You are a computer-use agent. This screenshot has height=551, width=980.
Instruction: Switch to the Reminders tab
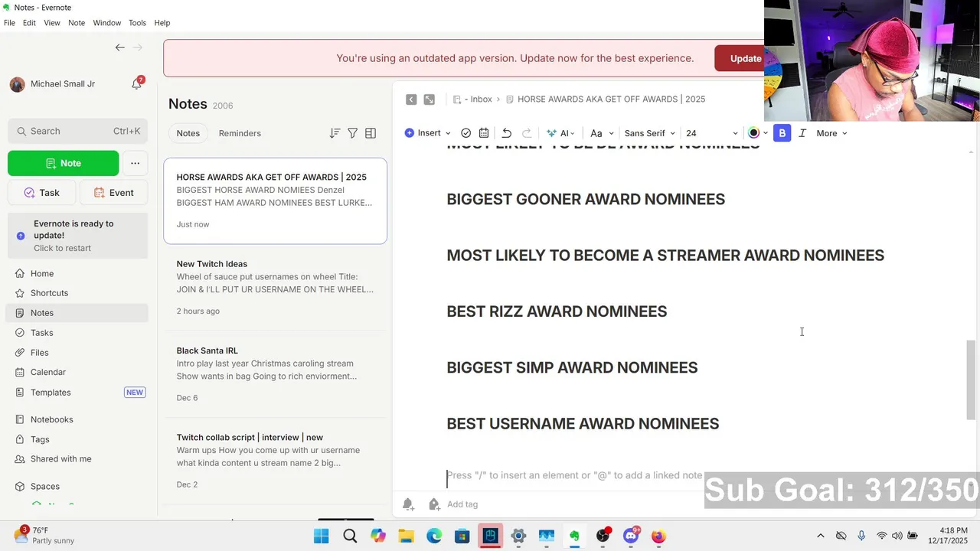[240, 133]
